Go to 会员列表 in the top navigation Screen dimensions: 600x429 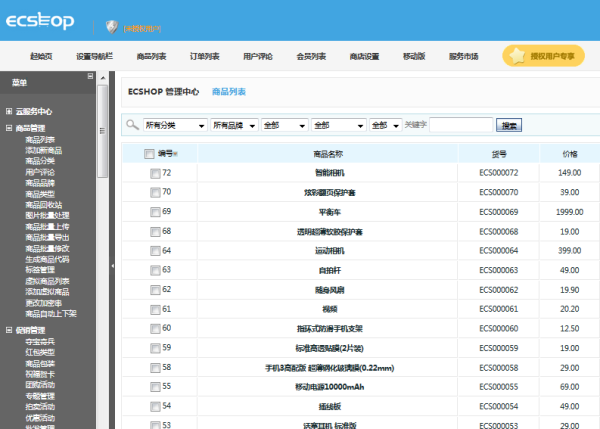pyautogui.click(x=311, y=56)
